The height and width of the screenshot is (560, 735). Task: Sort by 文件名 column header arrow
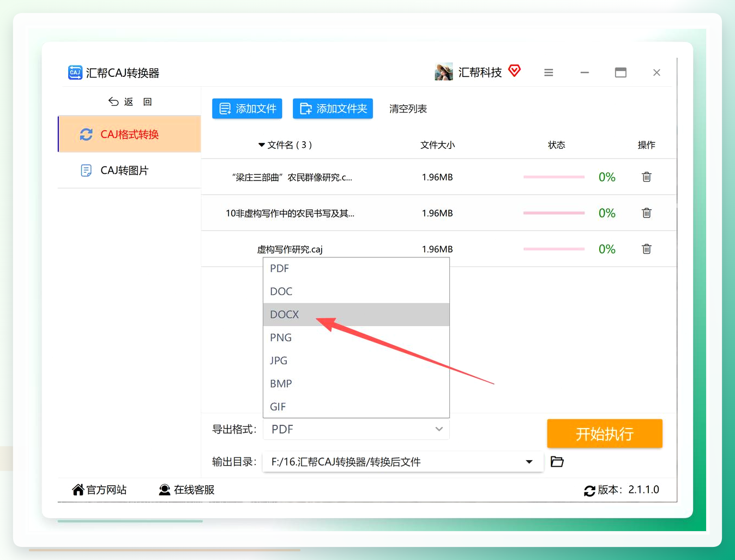coord(261,145)
